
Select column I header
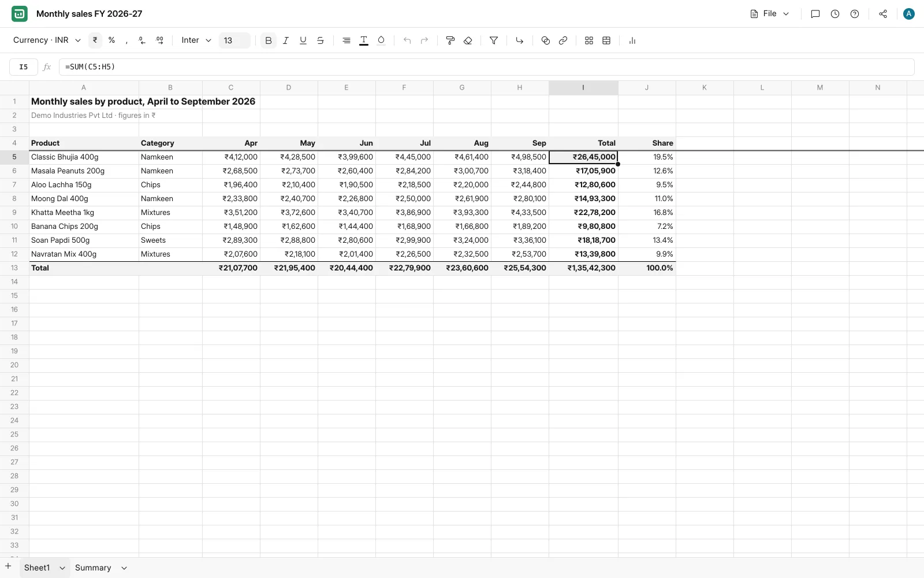pos(583,88)
